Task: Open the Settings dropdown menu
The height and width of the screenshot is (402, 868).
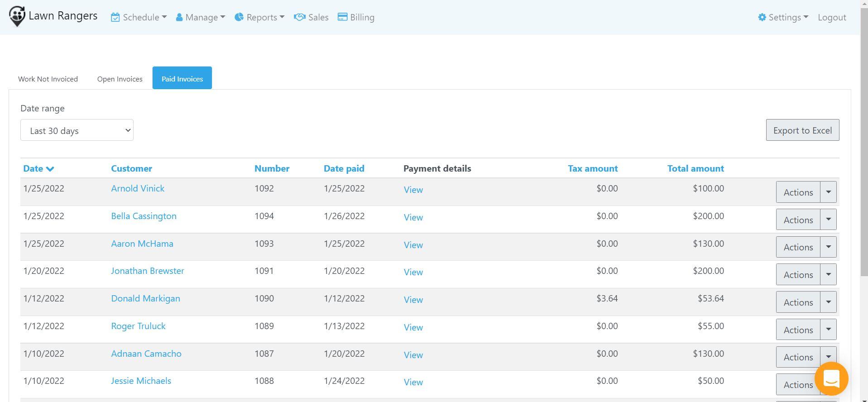Action: click(x=783, y=17)
